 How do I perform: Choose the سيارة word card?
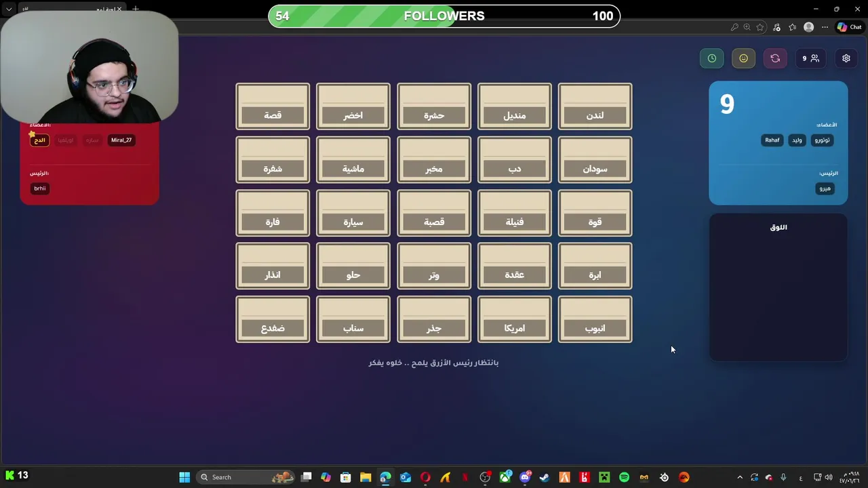pos(353,213)
